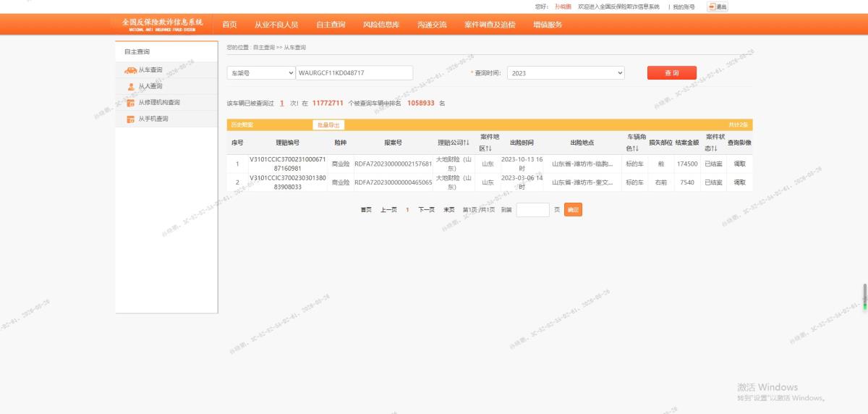Click the 2023-10-13 16时 incident time
The width and height of the screenshot is (868, 414).
522,164
